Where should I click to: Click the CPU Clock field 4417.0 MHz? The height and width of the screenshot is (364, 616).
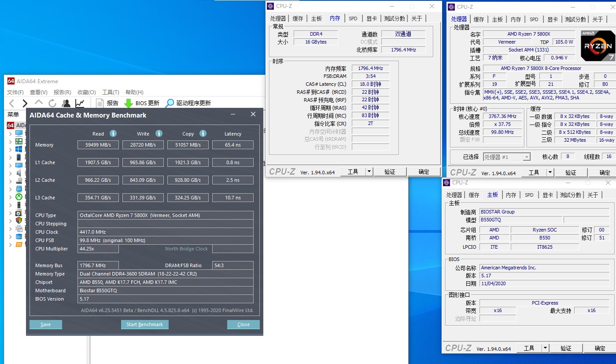[166, 232]
